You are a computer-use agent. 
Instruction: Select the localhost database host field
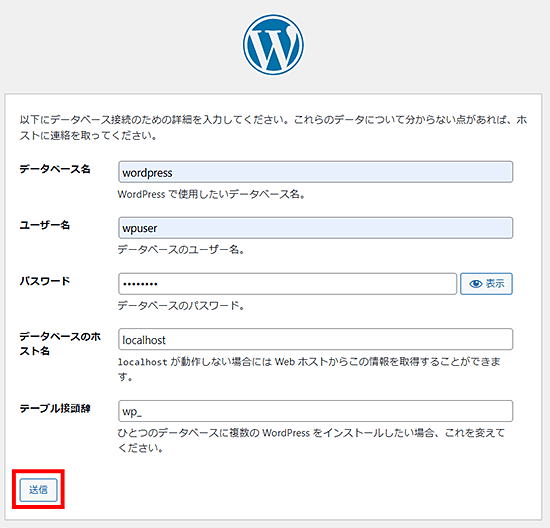click(x=315, y=339)
